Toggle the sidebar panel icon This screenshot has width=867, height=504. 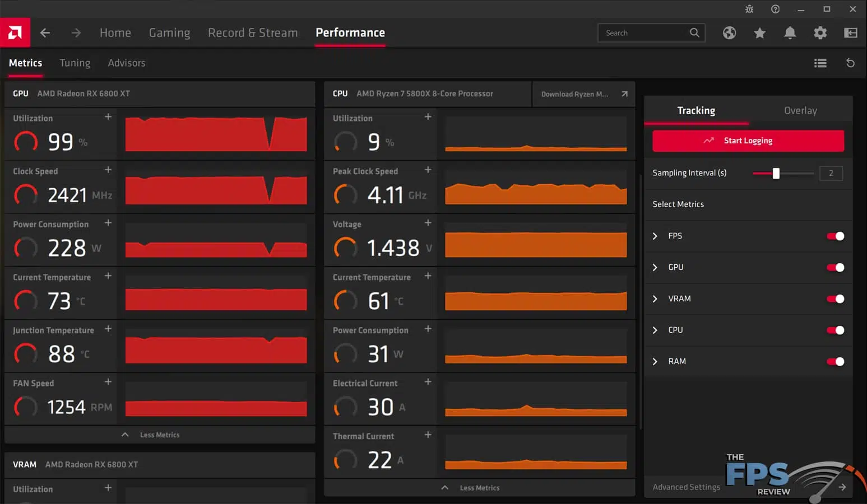tap(850, 33)
